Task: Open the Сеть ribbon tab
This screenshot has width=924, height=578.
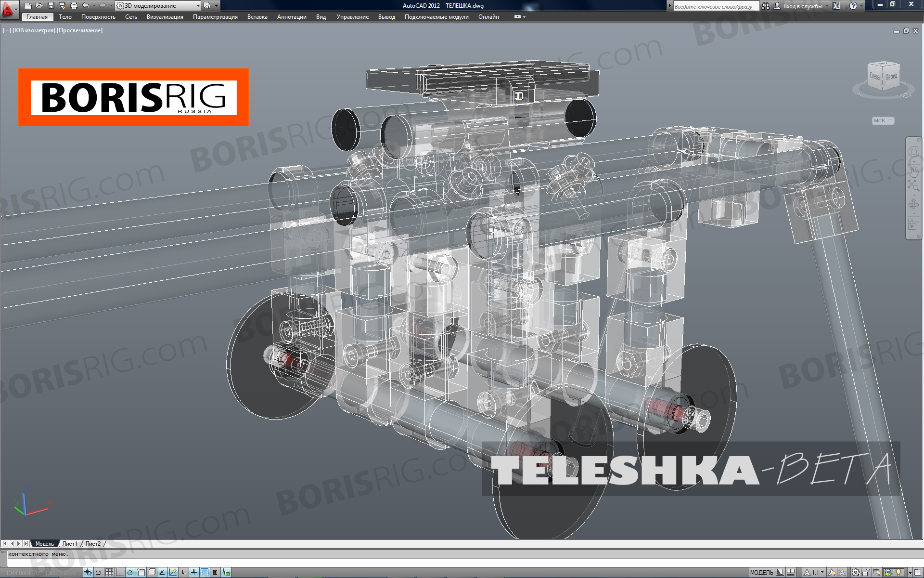Action: pos(131,17)
